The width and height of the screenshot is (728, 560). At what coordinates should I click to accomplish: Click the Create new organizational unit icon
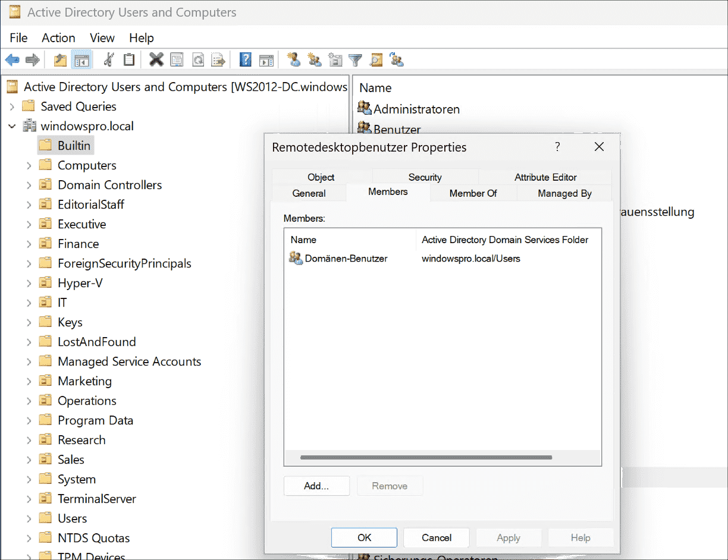[x=335, y=59]
